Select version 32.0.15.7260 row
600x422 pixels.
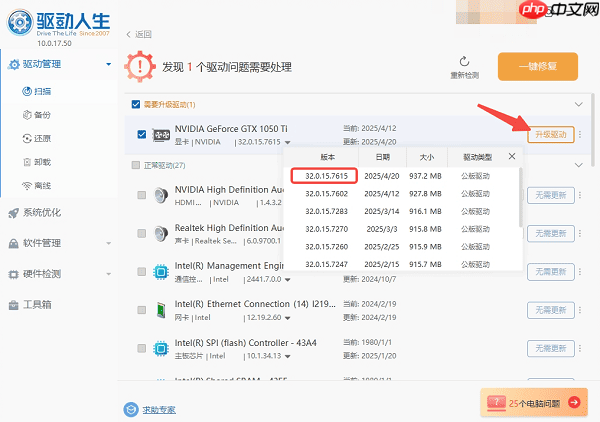401,247
